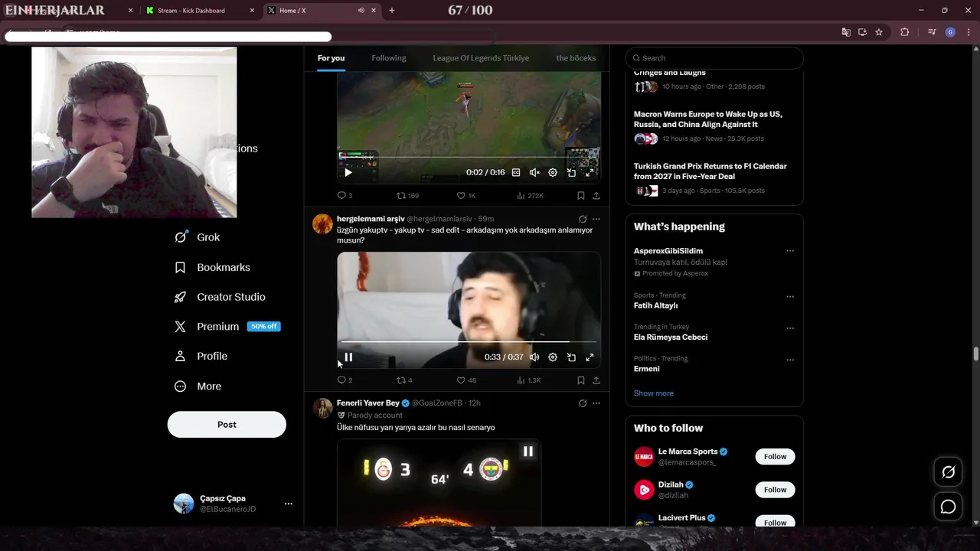The image size is (980, 551).
Task: Open more options on hergelemami arşiv post
Action: coord(596,219)
